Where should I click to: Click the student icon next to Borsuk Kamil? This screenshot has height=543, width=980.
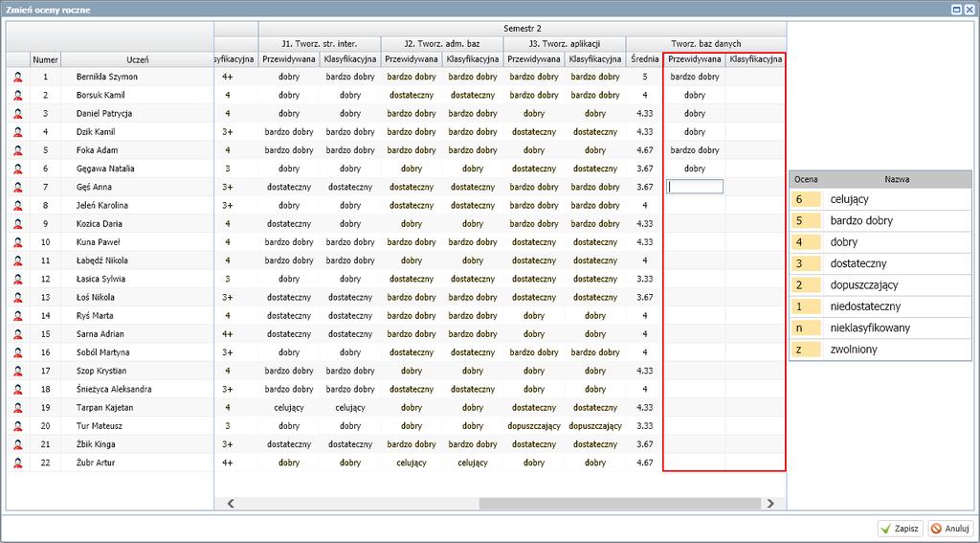(x=17, y=95)
